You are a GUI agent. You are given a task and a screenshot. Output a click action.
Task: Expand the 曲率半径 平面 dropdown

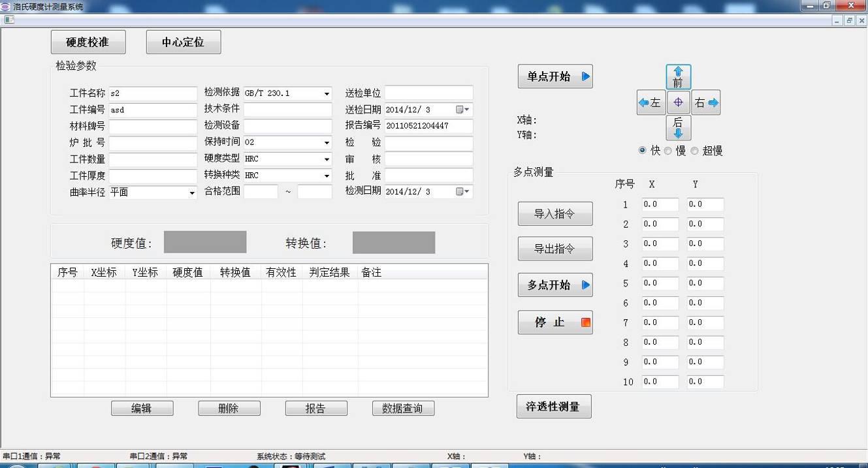coord(192,193)
